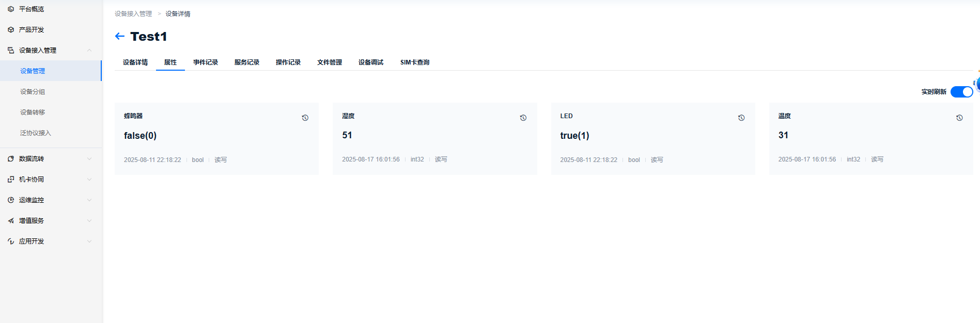Open history for the 湿度 property
The height and width of the screenshot is (323, 980).
pyautogui.click(x=523, y=118)
